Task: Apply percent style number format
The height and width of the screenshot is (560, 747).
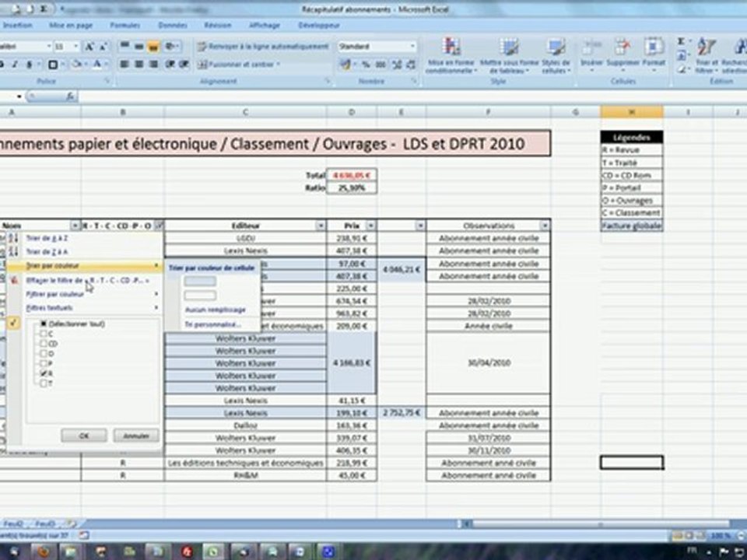Action: 366,65
